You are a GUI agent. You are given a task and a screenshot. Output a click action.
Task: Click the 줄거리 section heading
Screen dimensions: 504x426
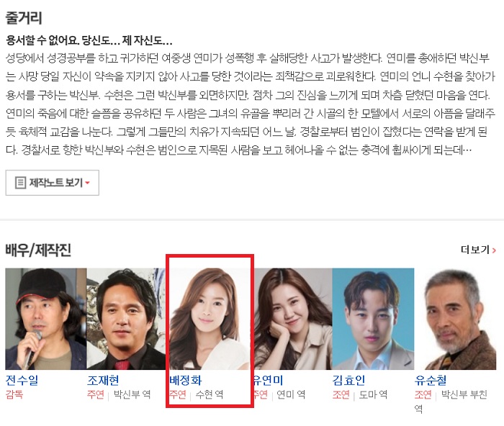click(x=24, y=18)
